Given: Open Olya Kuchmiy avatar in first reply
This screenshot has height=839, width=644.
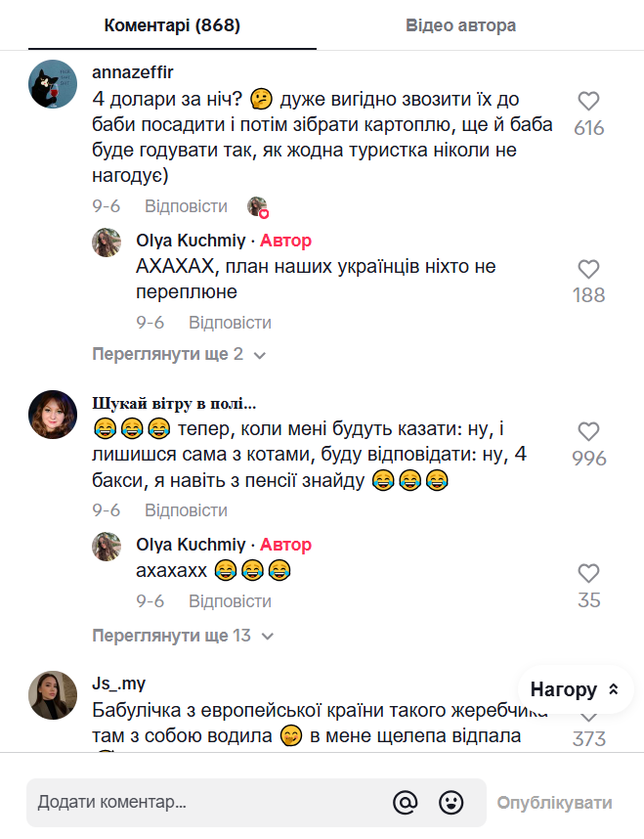Looking at the screenshot, I should coord(107,242).
